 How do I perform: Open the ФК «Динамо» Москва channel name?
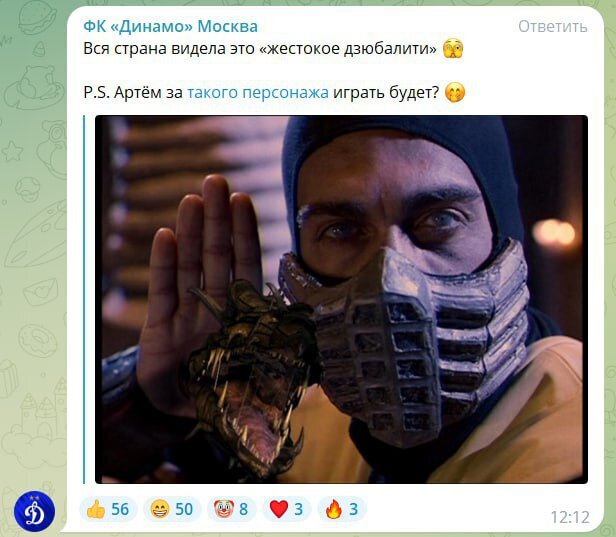(x=170, y=26)
